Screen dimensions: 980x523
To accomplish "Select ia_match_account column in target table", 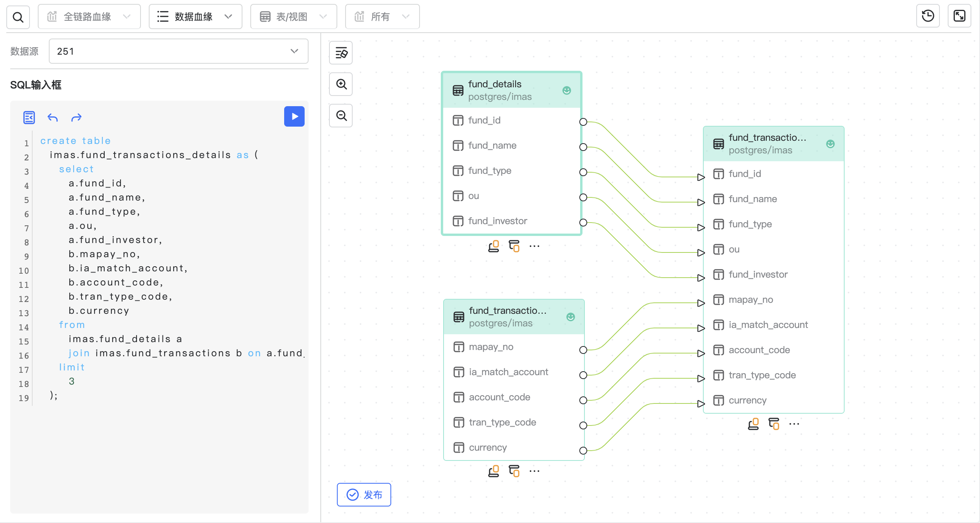I will point(774,325).
